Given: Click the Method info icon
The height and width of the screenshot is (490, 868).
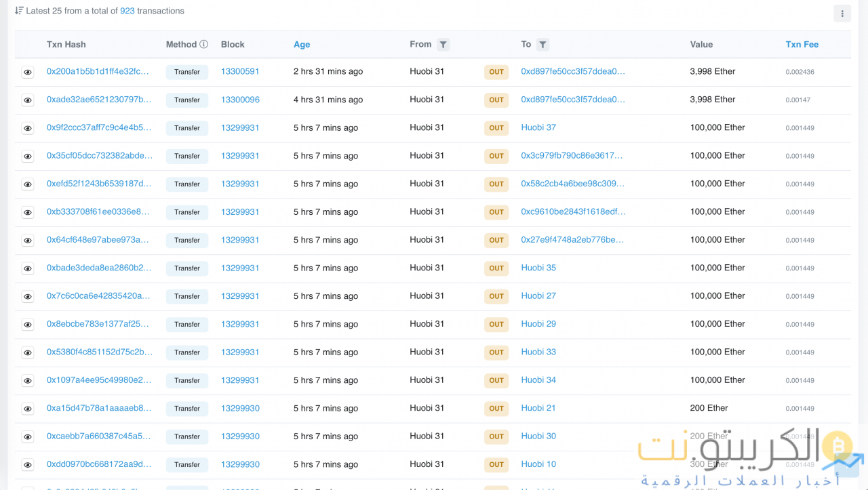Looking at the screenshot, I should [203, 44].
